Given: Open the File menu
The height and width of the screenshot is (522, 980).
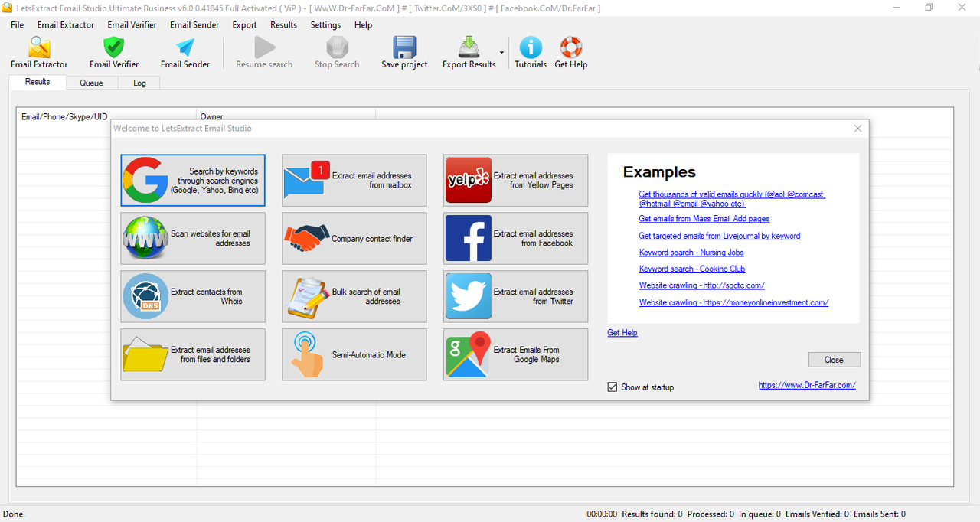Looking at the screenshot, I should pyautogui.click(x=18, y=24).
